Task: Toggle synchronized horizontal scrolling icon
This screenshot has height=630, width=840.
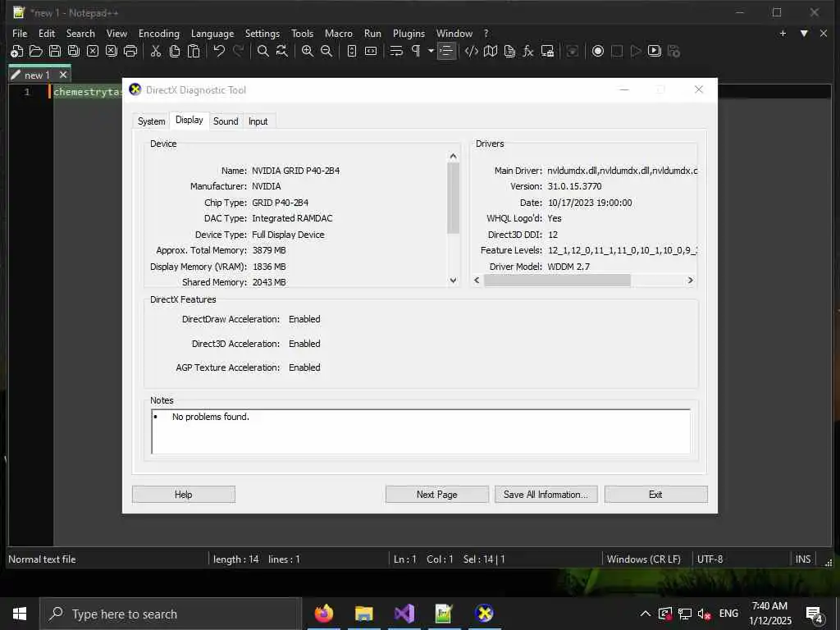Action: coord(371,52)
